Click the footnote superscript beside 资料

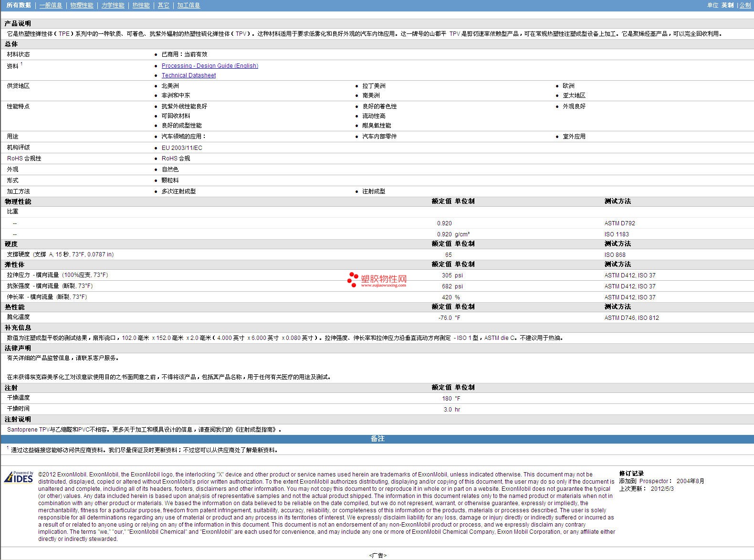coord(21,64)
